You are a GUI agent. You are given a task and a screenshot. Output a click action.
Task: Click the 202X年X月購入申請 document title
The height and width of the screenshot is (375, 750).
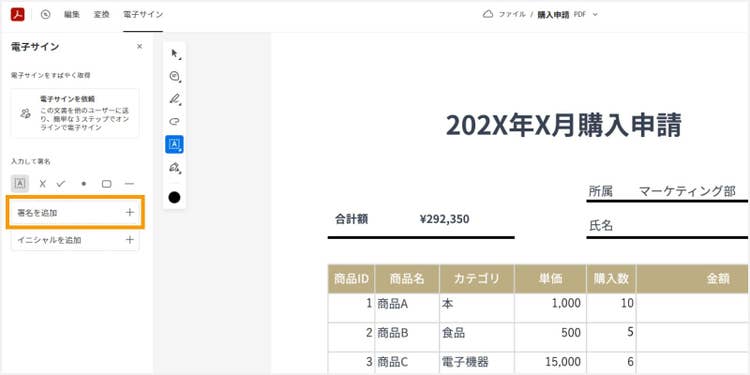[x=563, y=125]
